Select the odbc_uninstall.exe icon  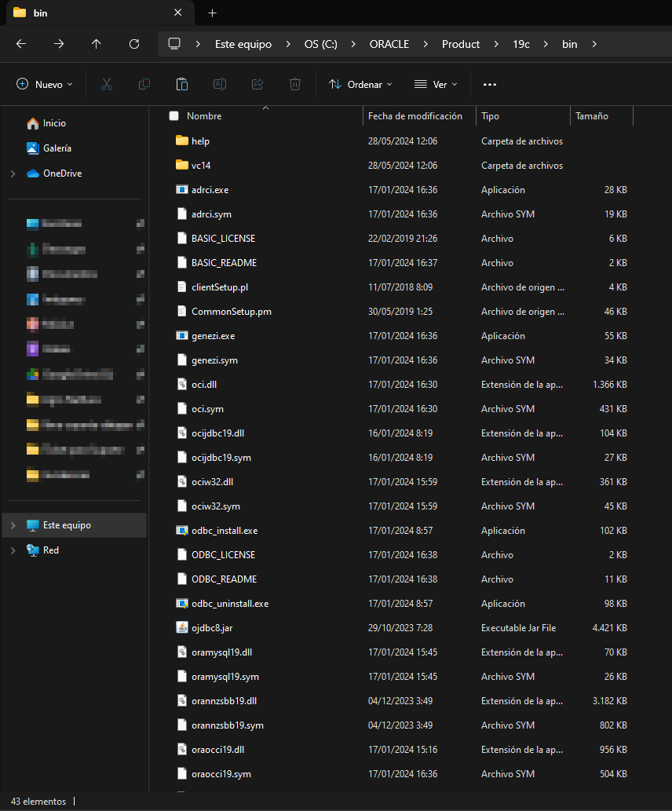coord(181,604)
